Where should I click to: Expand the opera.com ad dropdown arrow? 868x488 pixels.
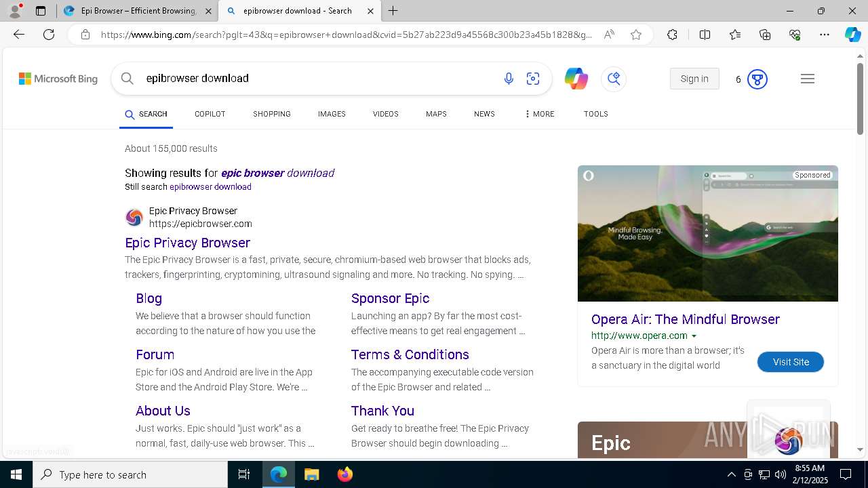pyautogui.click(x=694, y=336)
